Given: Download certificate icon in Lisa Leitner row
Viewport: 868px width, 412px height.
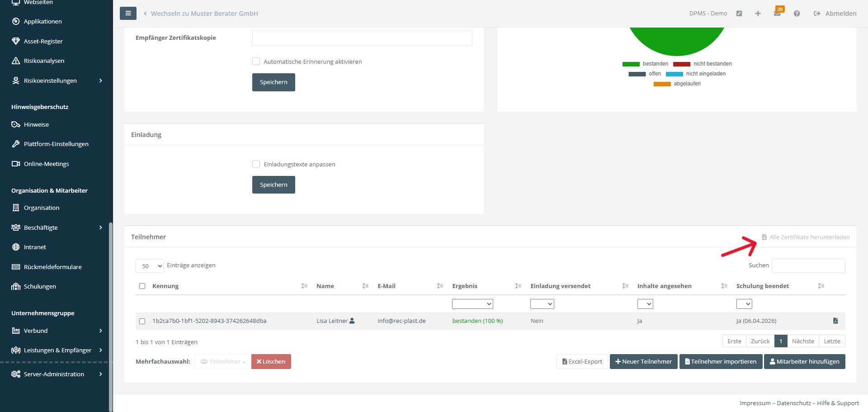Looking at the screenshot, I should [835, 321].
